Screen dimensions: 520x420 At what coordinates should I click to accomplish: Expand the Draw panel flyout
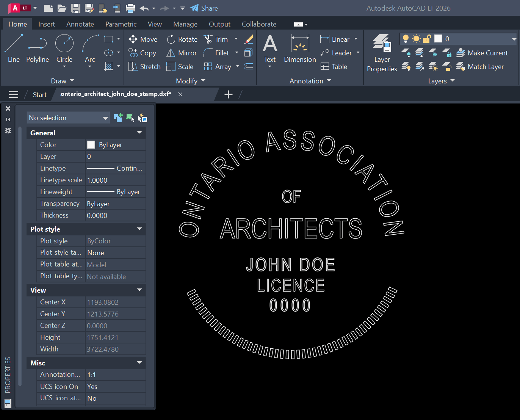[x=63, y=81]
